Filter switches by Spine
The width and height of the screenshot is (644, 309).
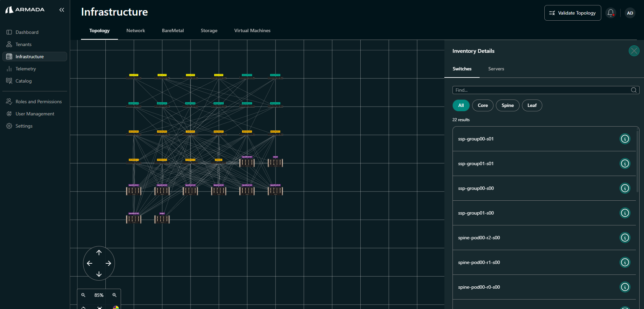click(507, 105)
